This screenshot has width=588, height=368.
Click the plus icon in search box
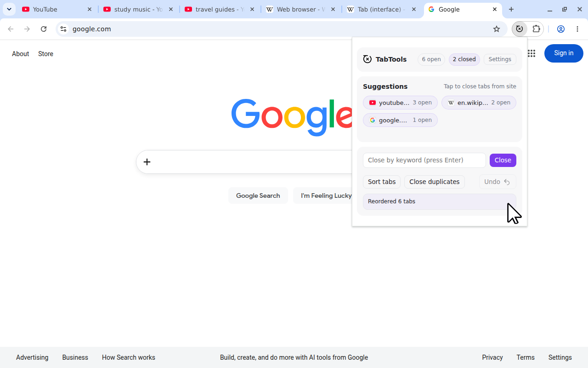click(147, 162)
